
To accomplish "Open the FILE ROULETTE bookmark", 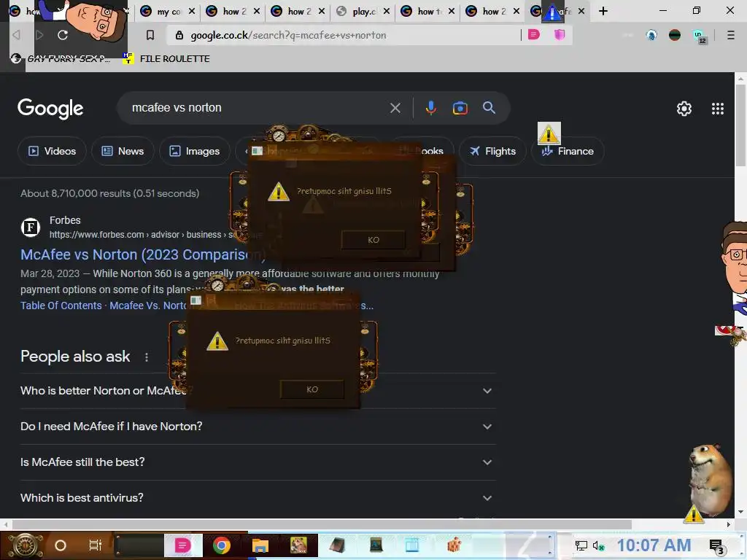I will (x=166, y=58).
